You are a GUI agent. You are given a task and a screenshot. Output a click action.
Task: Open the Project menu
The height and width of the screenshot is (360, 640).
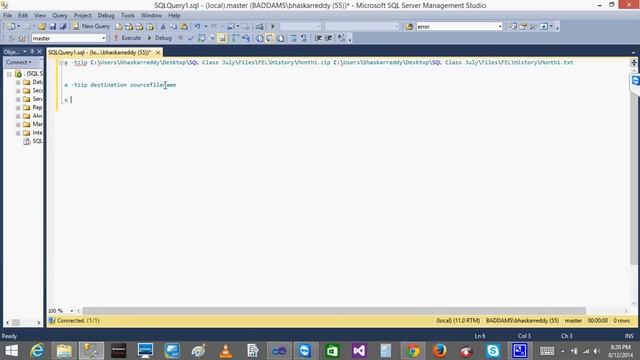tap(82, 15)
